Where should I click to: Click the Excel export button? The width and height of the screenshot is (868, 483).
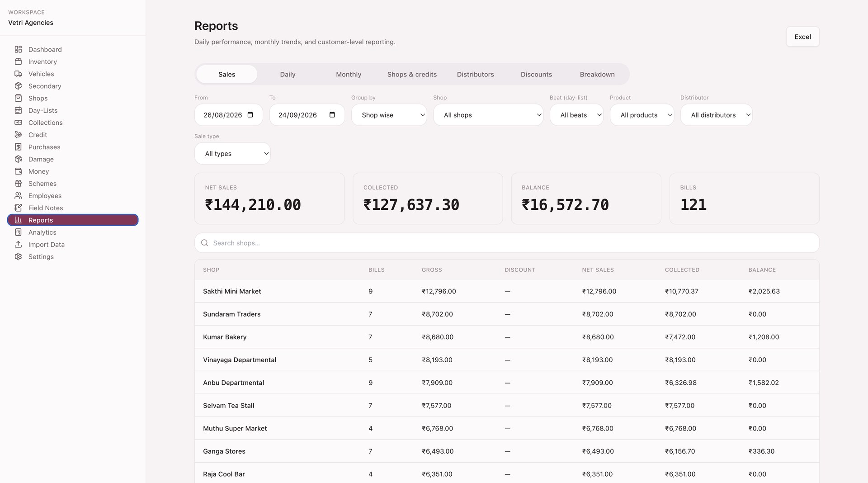(x=802, y=37)
